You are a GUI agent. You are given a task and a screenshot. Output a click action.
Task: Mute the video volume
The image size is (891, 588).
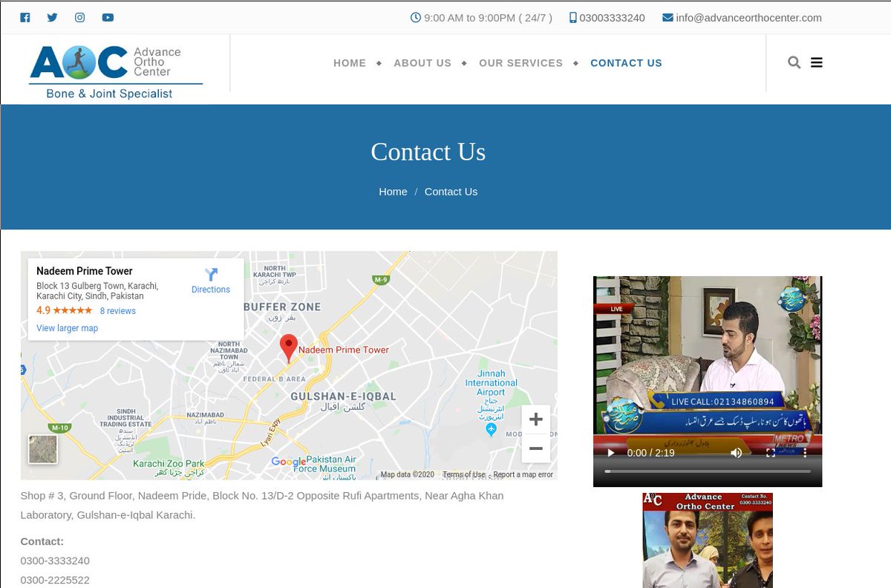pyautogui.click(x=737, y=453)
